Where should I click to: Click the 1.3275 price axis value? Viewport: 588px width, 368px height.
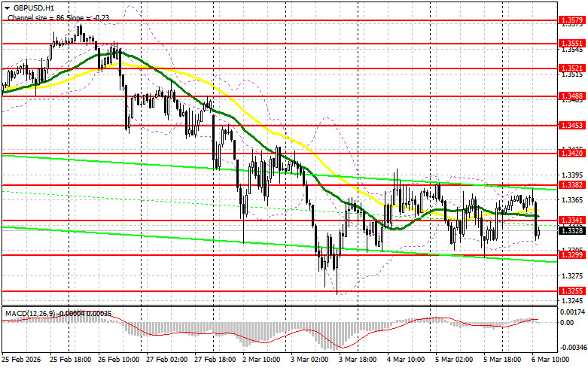click(x=573, y=276)
